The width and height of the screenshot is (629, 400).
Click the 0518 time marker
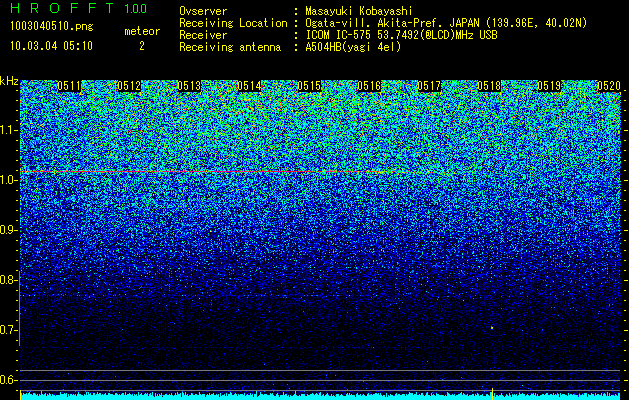pyautogui.click(x=489, y=86)
